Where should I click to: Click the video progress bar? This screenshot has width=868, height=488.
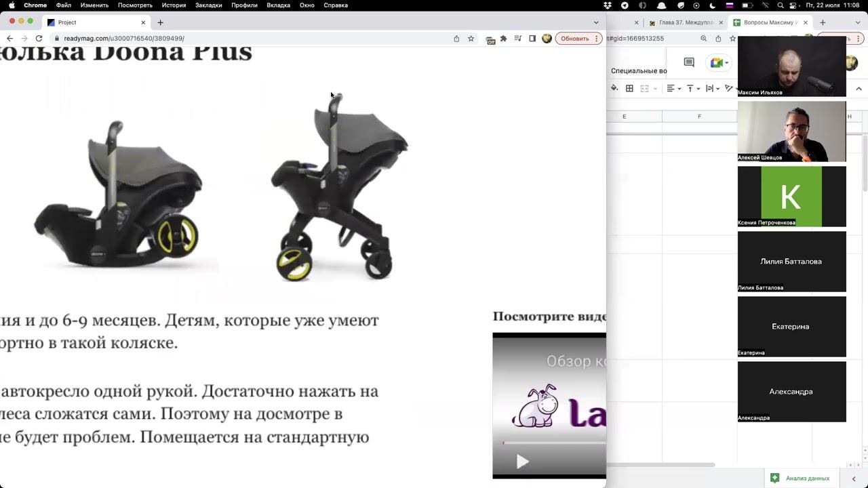click(x=554, y=443)
